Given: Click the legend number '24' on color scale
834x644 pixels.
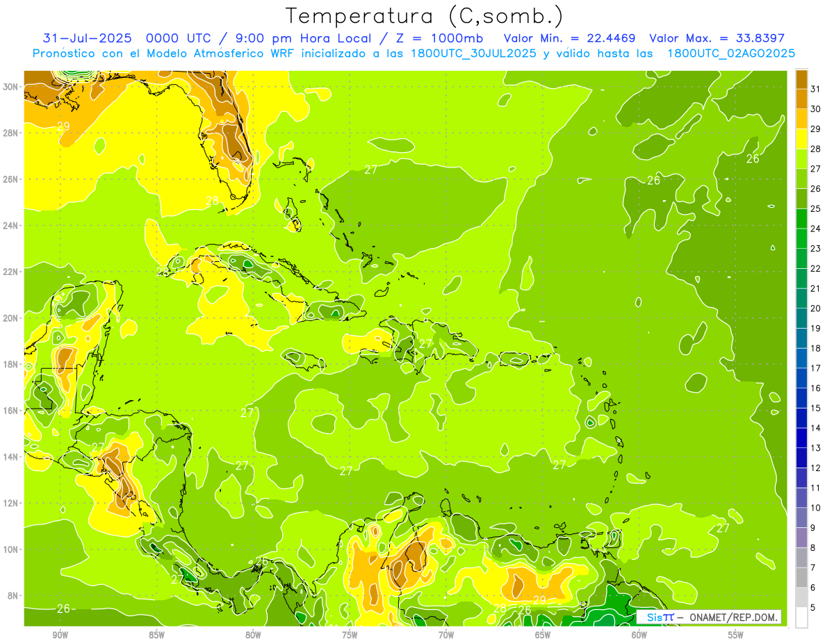Looking at the screenshot, I should [816, 229].
